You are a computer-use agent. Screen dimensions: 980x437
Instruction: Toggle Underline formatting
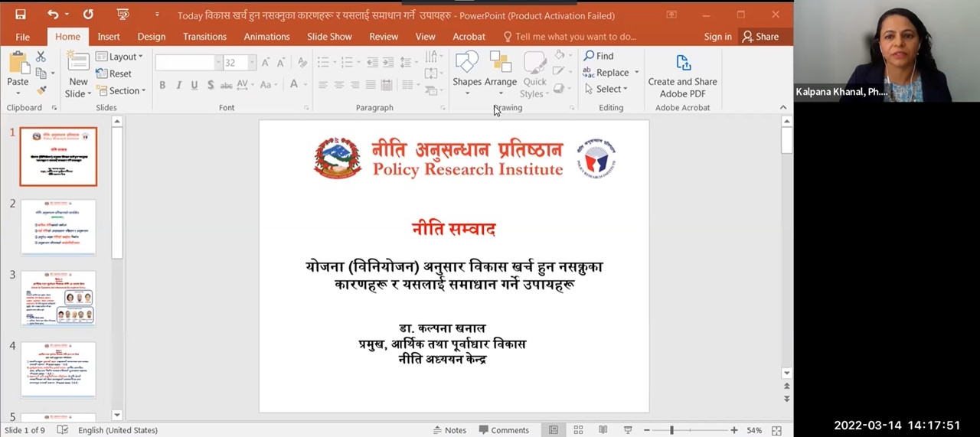[194, 85]
